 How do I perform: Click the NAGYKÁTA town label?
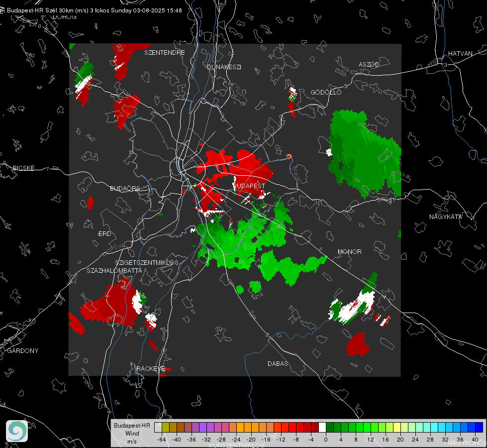point(446,217)
